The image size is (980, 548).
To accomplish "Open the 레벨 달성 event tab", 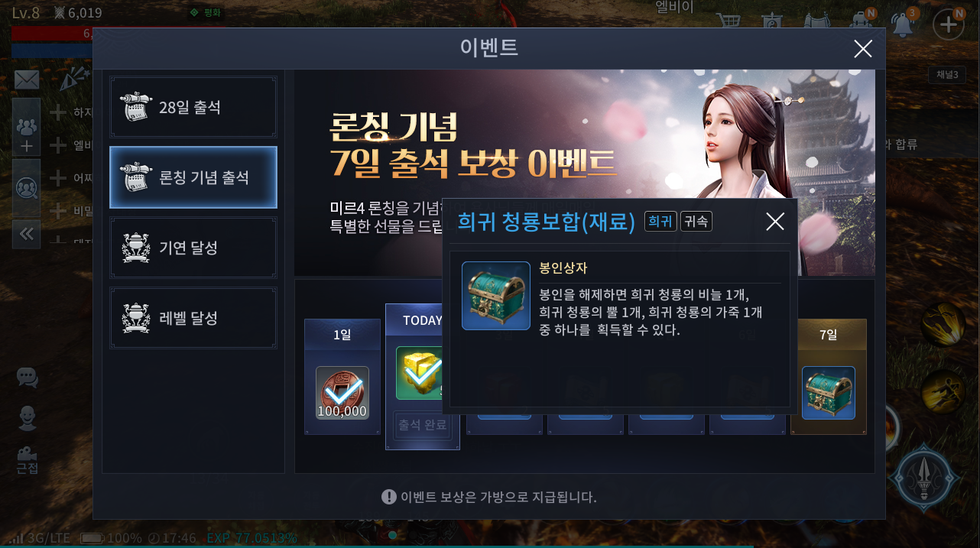I will 193,318.
